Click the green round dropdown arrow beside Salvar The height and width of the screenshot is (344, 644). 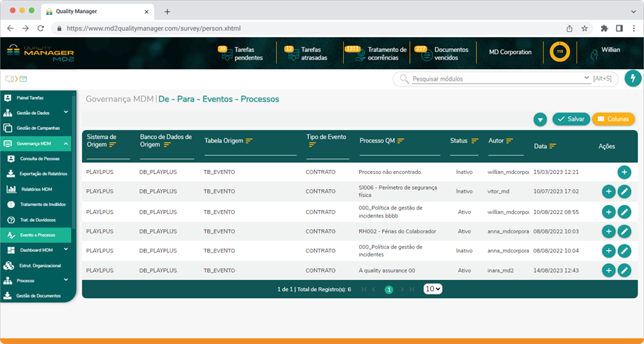click(x=540, y=119)
